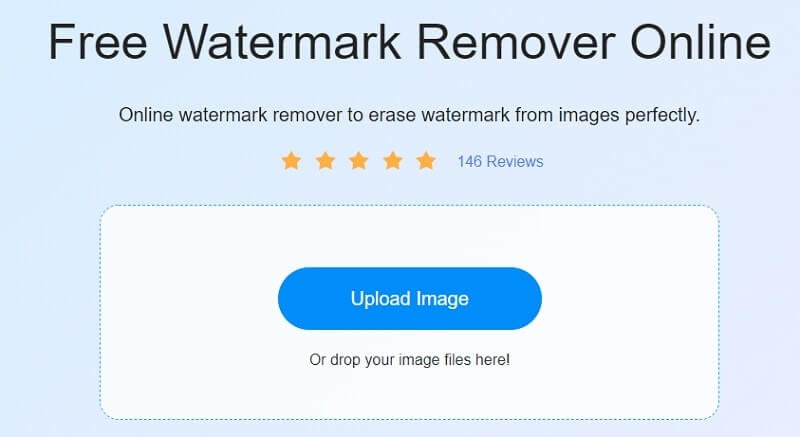Click the blue Upload Image button
Image resolution: width=800 pixels, height=437 pixels.
410,298
